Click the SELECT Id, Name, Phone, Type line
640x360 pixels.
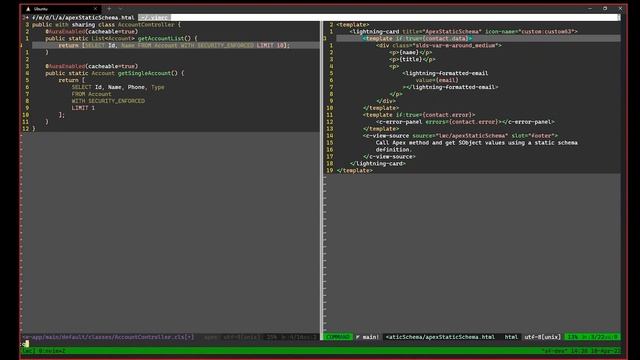118,87
